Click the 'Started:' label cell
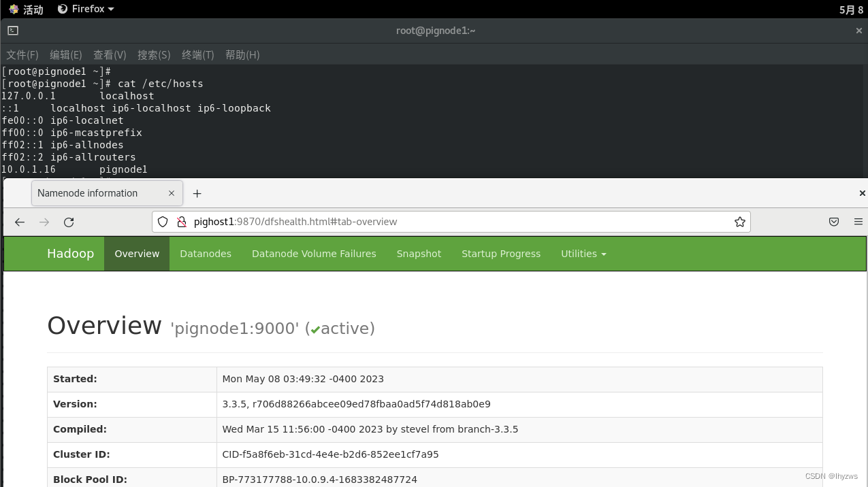Image resolution: width=868 pixels, height=487 pixels. 132,379
